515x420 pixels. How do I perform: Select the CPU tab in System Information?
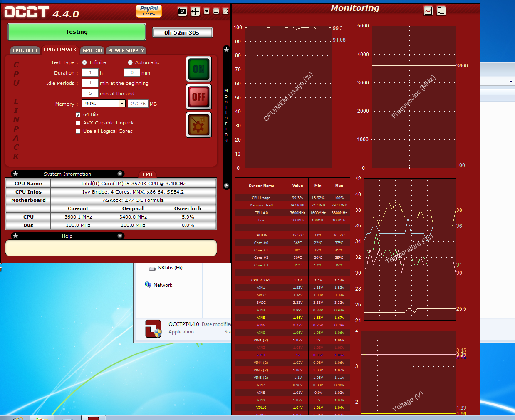(147, 174)
